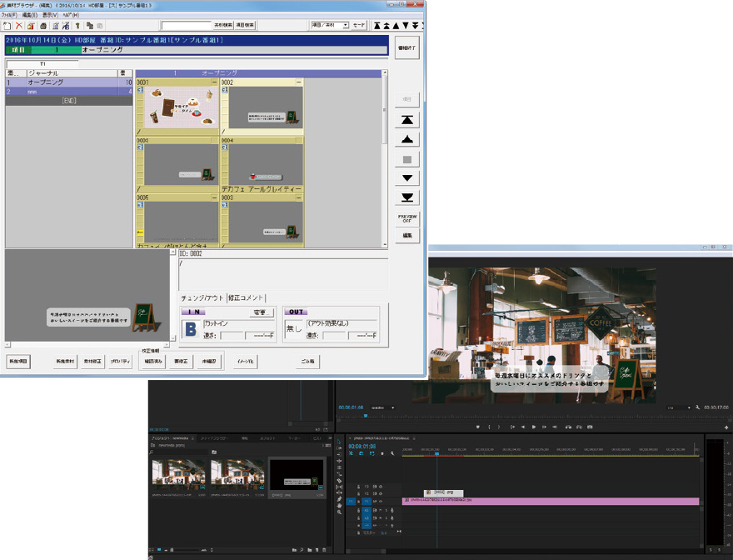The width and height of the screenshot is (733, 560).
Task: Click the new blank document toolbar icon
Action: click(7, 26)
